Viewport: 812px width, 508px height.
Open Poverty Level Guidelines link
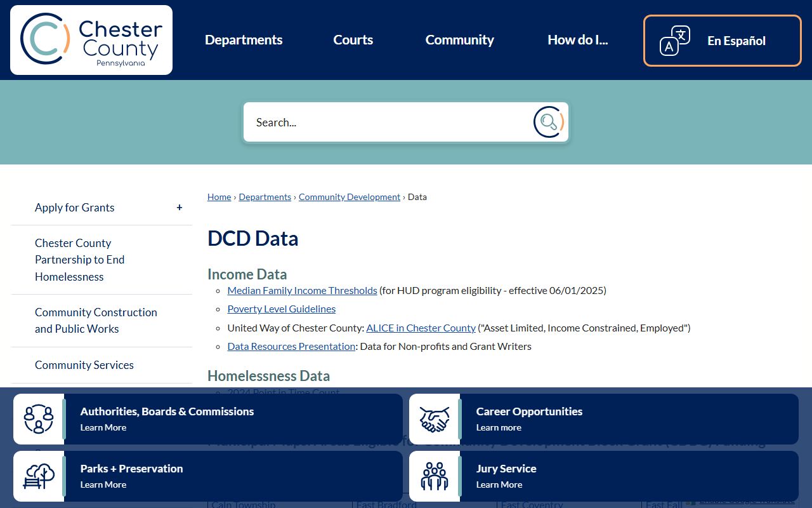281,309
